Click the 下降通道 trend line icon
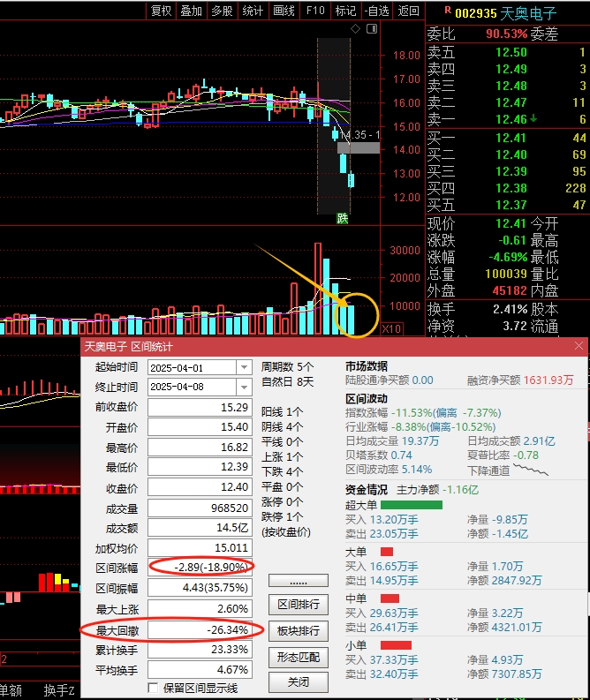 click(531, 470)
